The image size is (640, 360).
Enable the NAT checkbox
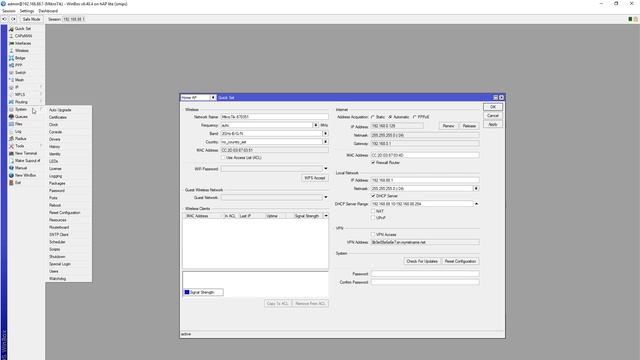[x=373, y=211]
